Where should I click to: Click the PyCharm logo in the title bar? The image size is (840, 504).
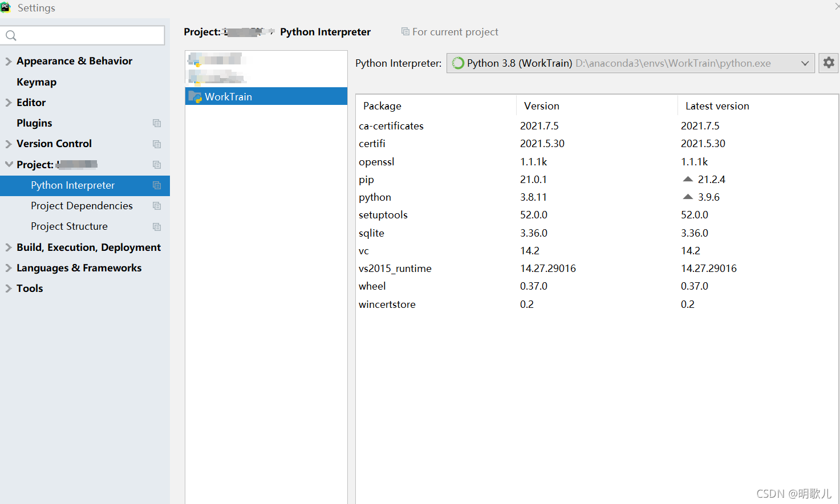[x=6, y=7]
